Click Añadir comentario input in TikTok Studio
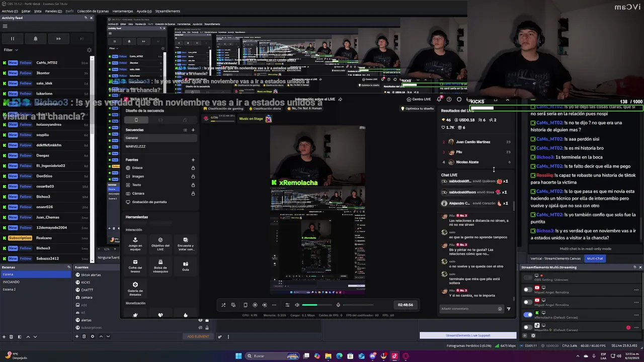 468,309
